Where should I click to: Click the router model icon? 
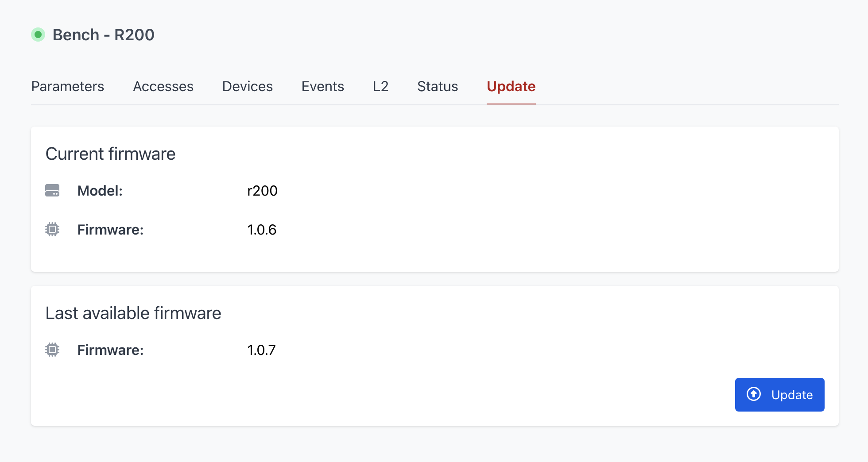tap(52, 191)
